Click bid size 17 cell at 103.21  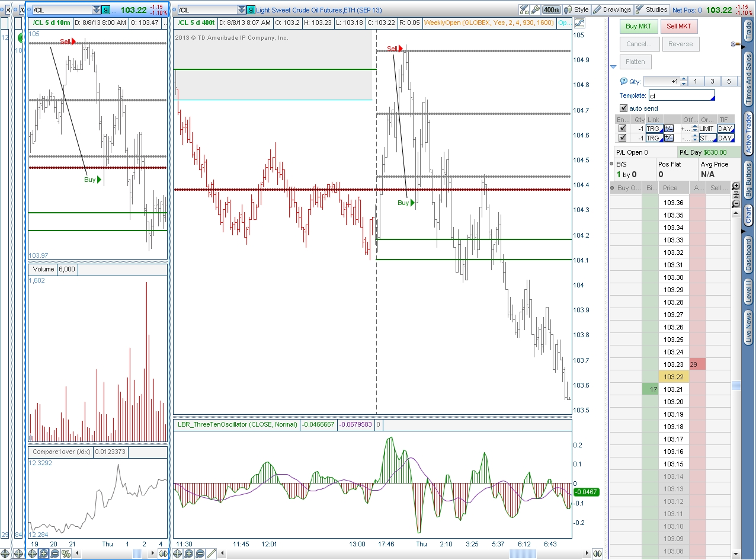click(650, 389)
